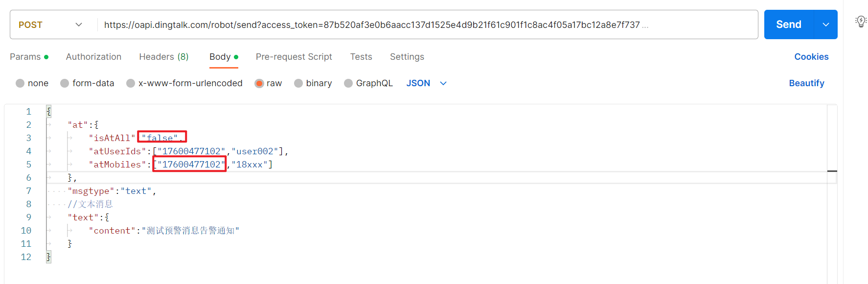Choose x-www-form-urlencoded body type

[131, 83]
